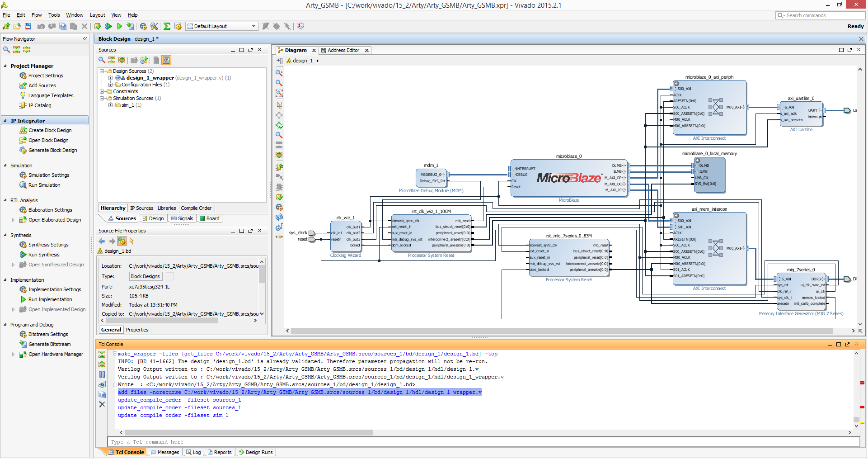Viewport: 868px width, 459px height.
Task: Validate the block design via checkmark icon
Action: 279,197
